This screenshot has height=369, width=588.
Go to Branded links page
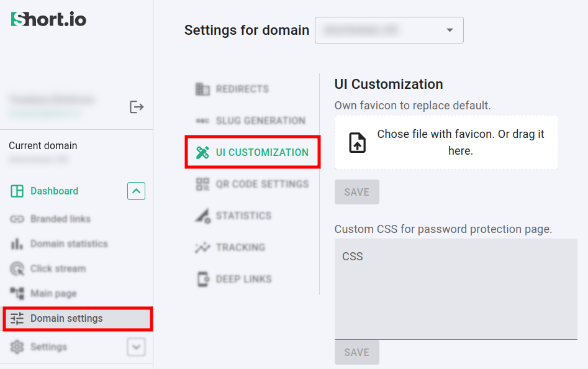coord(60,219)
